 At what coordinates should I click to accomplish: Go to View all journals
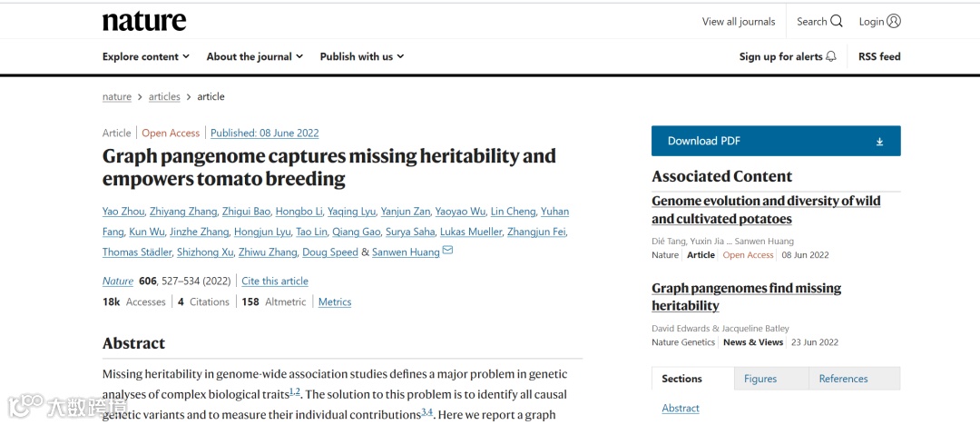click(x=739, y=22)
